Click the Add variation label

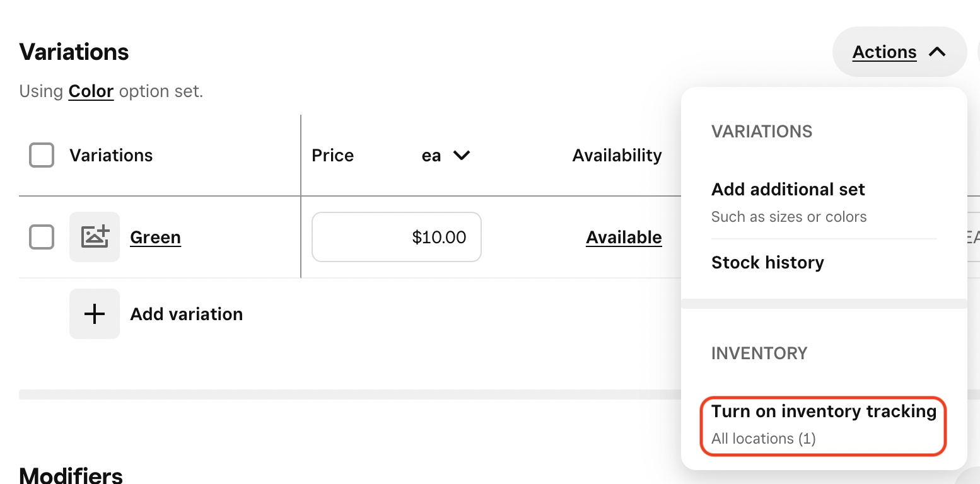[x=186, y=314]
